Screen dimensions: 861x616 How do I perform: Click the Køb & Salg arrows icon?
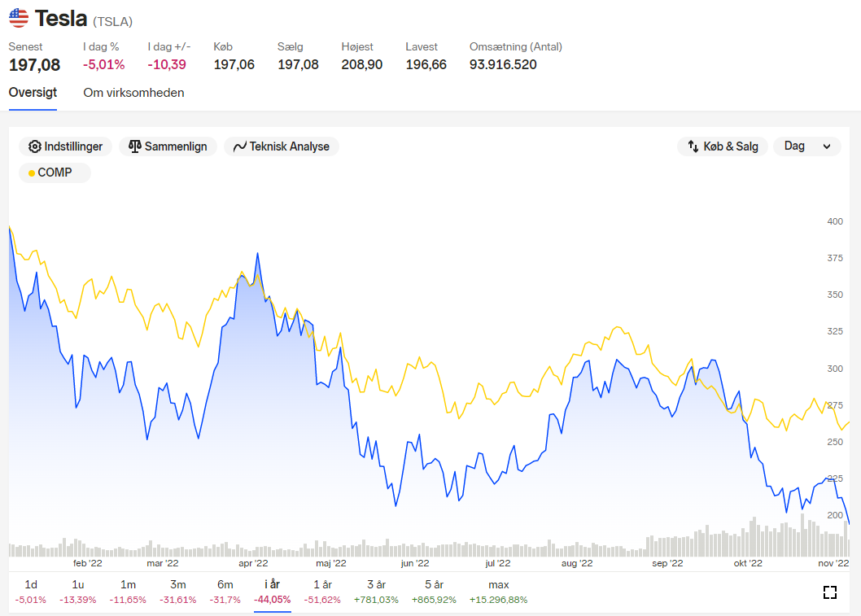coord(693,146)
